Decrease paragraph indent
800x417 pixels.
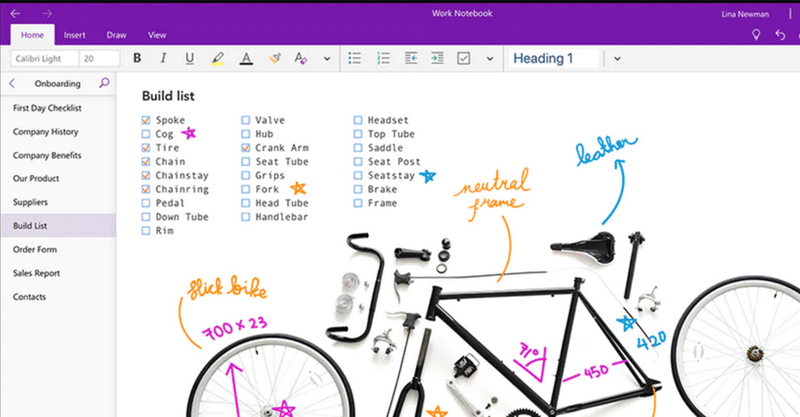click(x=411, y=58)
